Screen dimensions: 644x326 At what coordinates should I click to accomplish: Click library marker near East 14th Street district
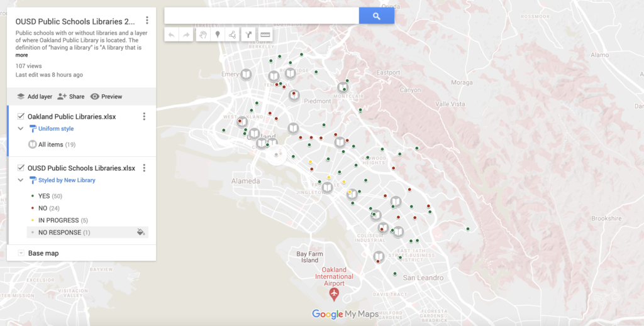pos(379,257)
